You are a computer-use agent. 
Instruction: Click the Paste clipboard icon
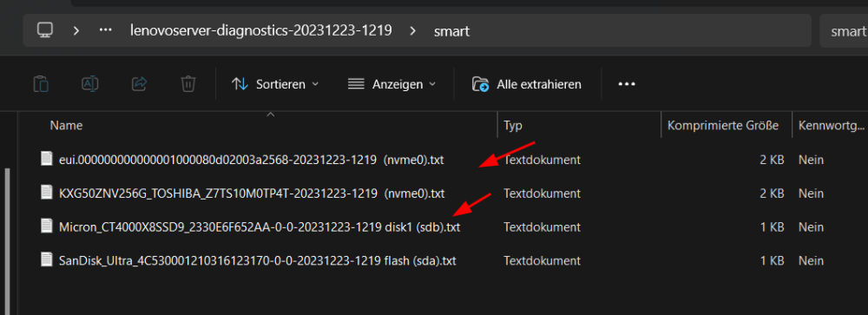click(x=41, y=84)
